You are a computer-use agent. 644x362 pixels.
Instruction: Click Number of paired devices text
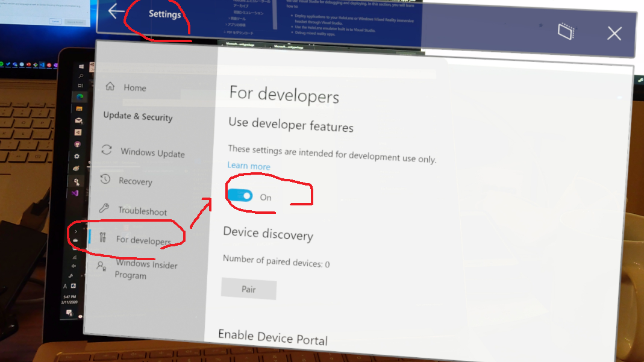276,261
